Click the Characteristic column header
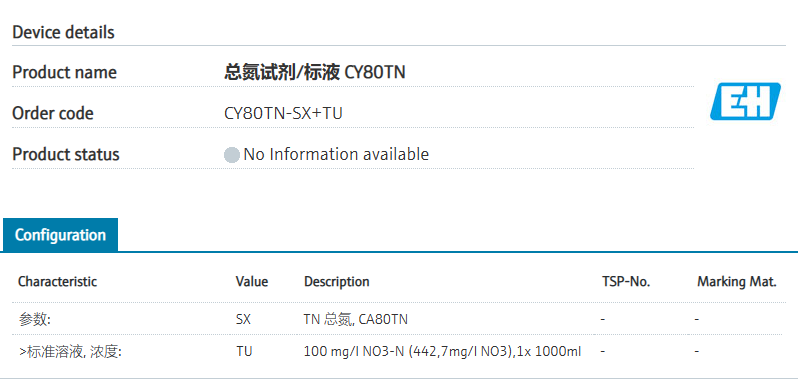This screenshot has width=798, height=379. pyautogui.click(x=58, y=282)
